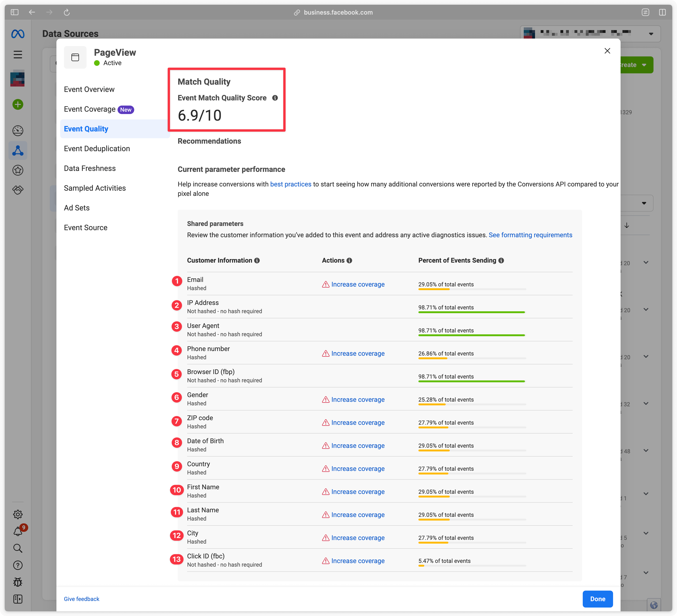The height and width of the screenshot is (616, 677).
Task: Open the star circle icon in sidebar
Action: (x=18, y=170)
